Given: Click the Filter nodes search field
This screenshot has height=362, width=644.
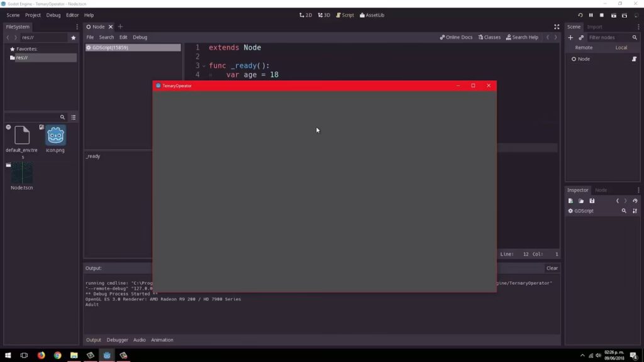Looking at the screenshot, I should (x=609, y=38).
